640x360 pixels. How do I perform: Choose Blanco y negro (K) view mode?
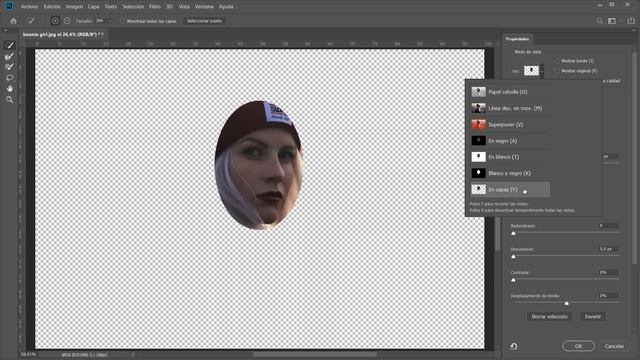coord(509,173)
